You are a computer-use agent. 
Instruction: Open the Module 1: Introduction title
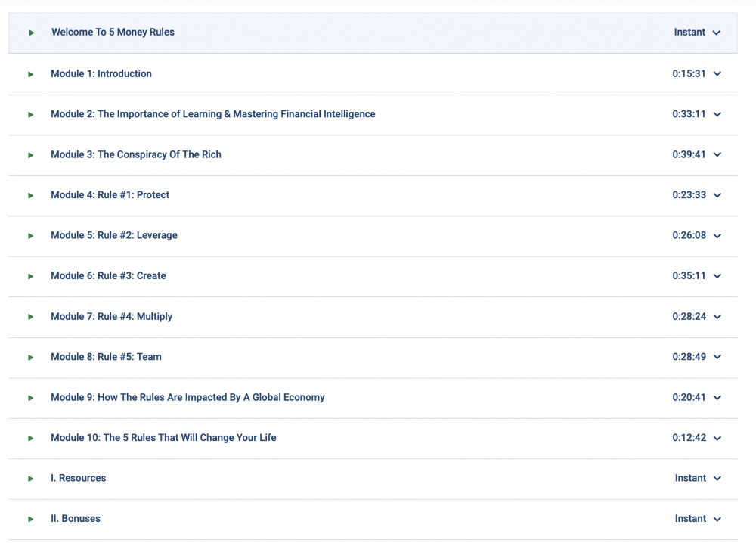click(x=101, y=74)
